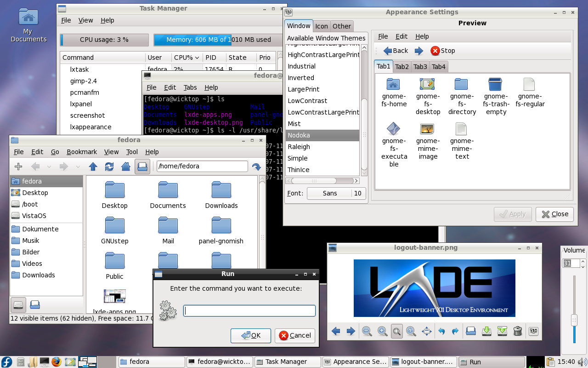
Task: Toggle fit-to-window zoom in the image viewer
Action: [397, 331]
